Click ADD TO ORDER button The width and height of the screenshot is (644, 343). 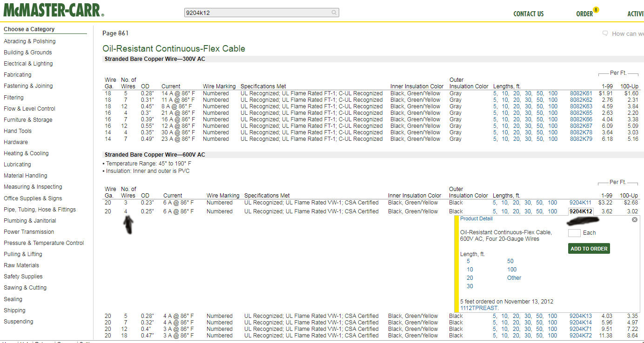589,249
